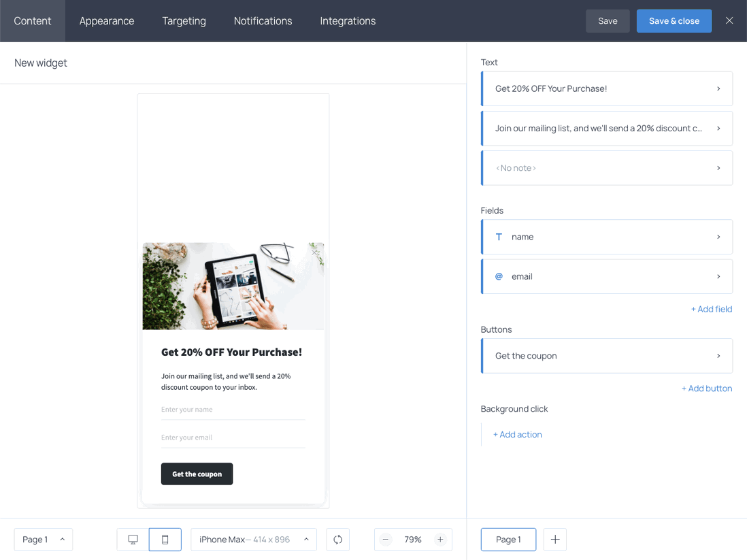The width and height of the screenshot is (747, 560).
Task: Open settings for the name field
Action: 607,237
